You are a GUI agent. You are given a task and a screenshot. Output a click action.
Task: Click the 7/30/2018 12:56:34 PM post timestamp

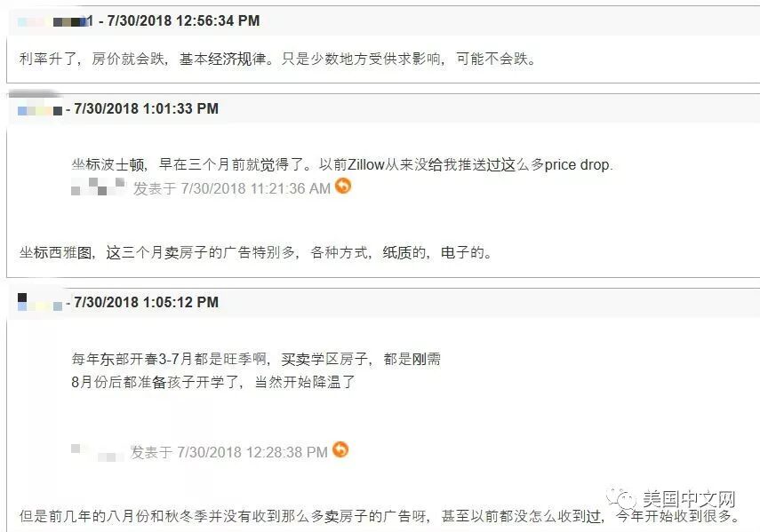tap(183, 20)
